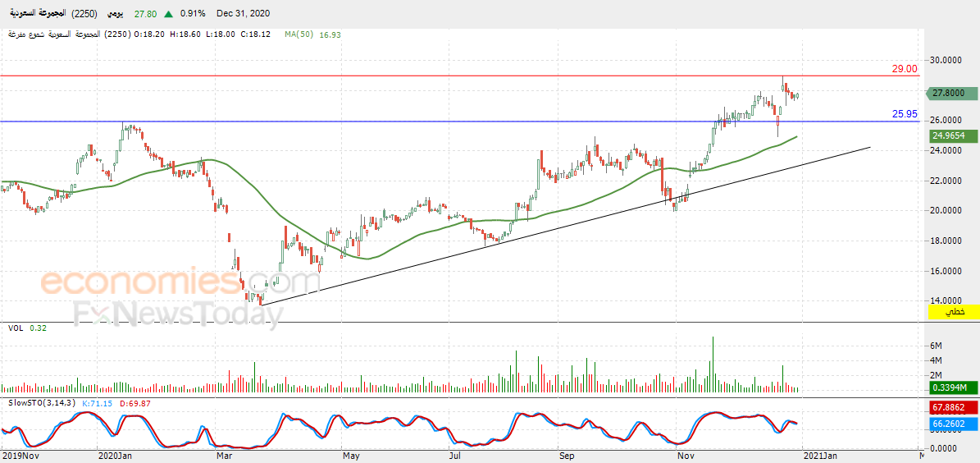Click the green 0.3394M volume value tag
The width and height of the screenshot is (980, 463).
point(950,388)
